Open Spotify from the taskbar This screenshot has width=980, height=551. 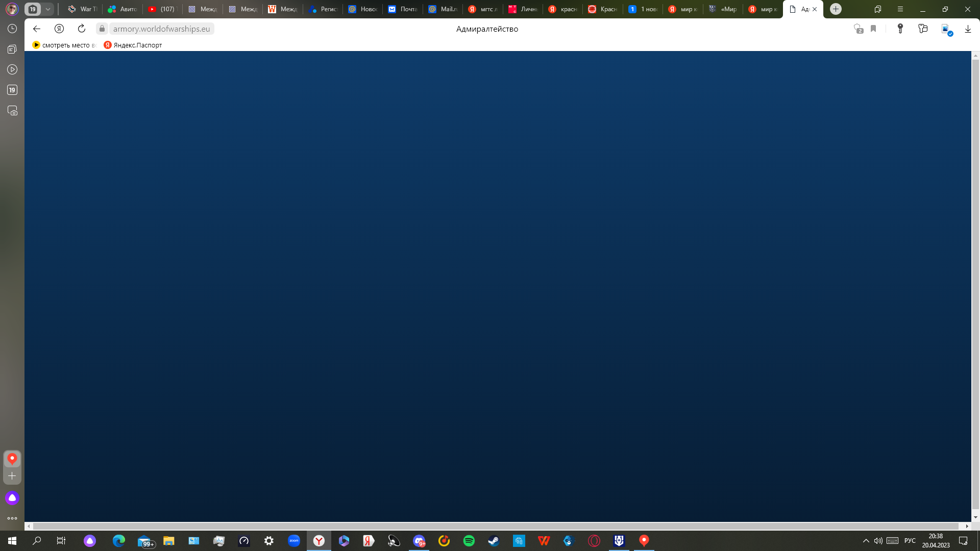tap(469, 541)
